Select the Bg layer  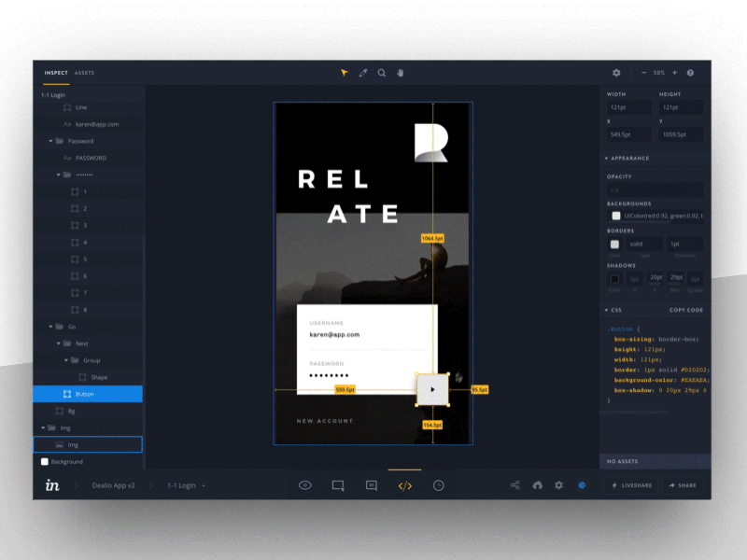(89, 411)
